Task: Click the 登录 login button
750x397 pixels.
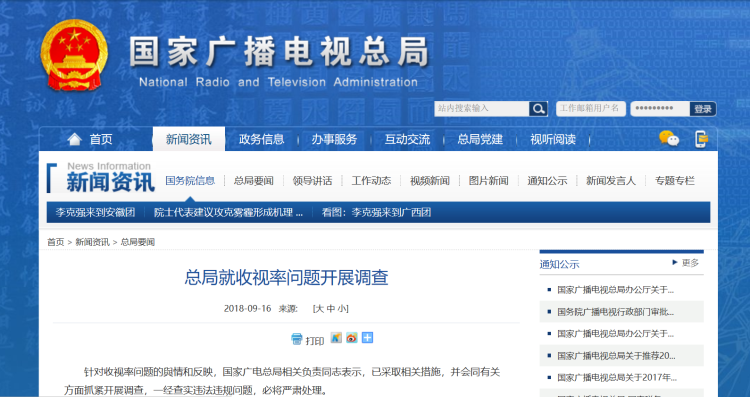Action: pos(703,109)
